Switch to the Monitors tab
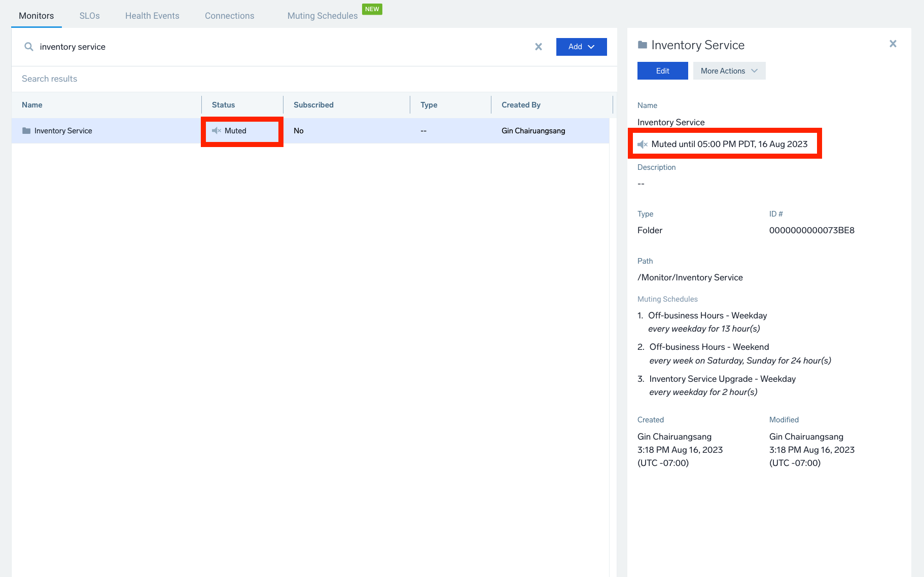 (37, 16)
